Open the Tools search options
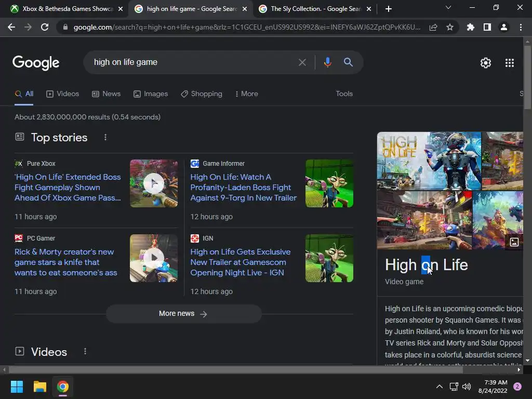The width and height of the screenshot is (532, 399). 344,94
